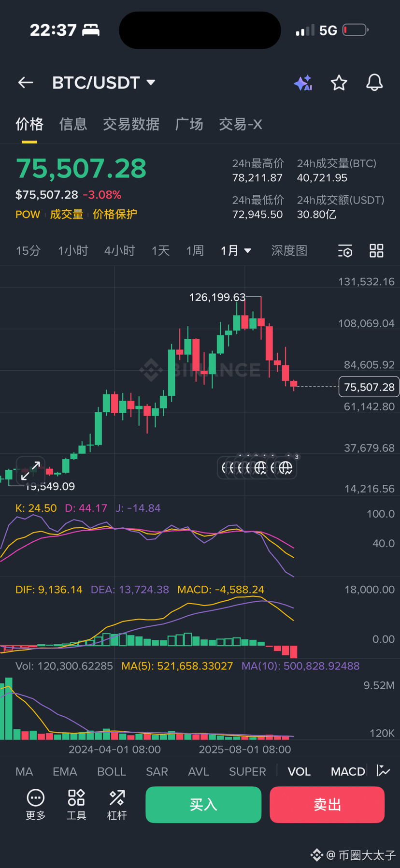Tap the green 买入 buy button
Viewport: 400px width, 868px height.
203,805
